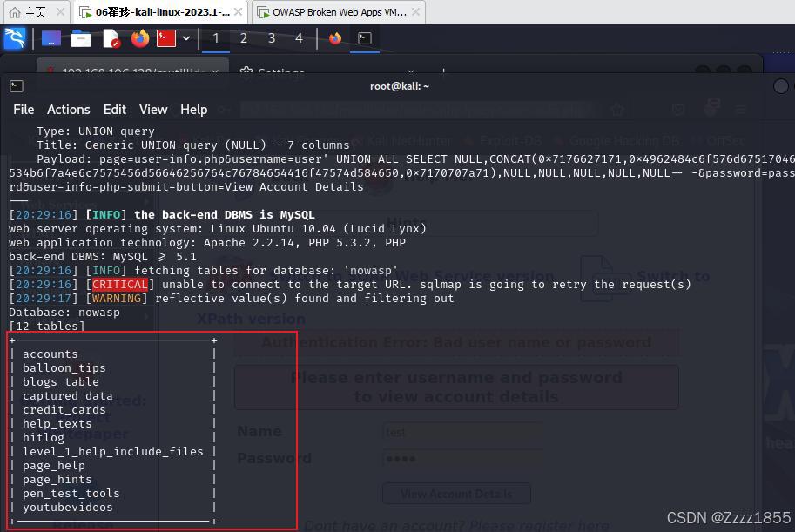Click 'level_1_help_include_files' table name
Screen dimensions: 795x532
tap(112, 451)
